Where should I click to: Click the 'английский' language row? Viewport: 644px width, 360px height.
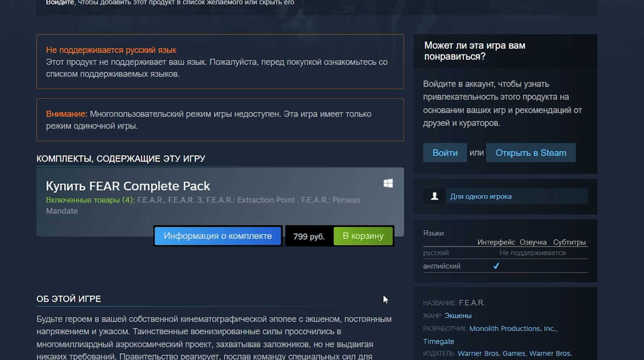click(505, 266)
